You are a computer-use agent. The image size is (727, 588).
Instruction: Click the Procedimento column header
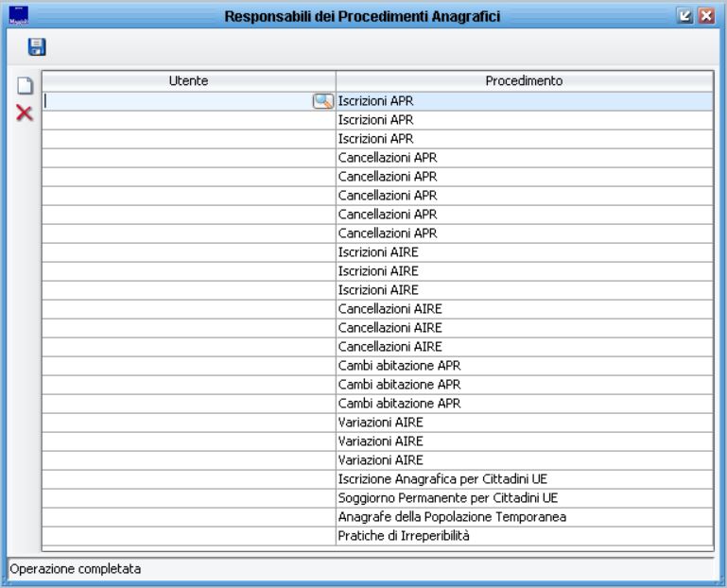pos(525,80)
